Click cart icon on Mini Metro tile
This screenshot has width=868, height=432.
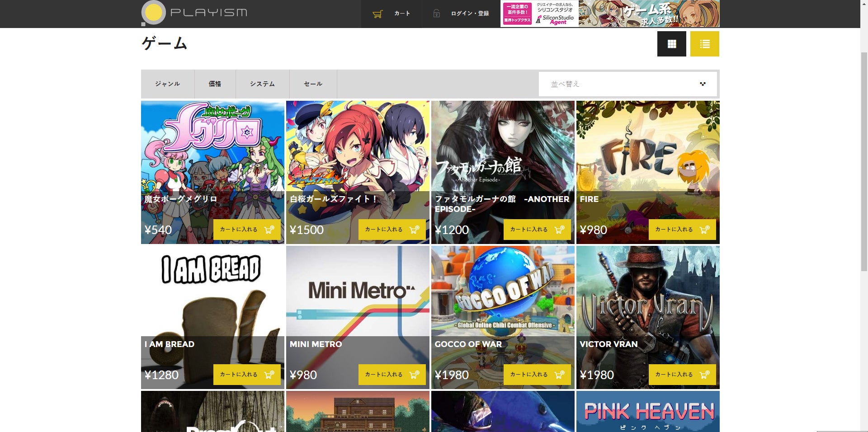coord(414,375)
